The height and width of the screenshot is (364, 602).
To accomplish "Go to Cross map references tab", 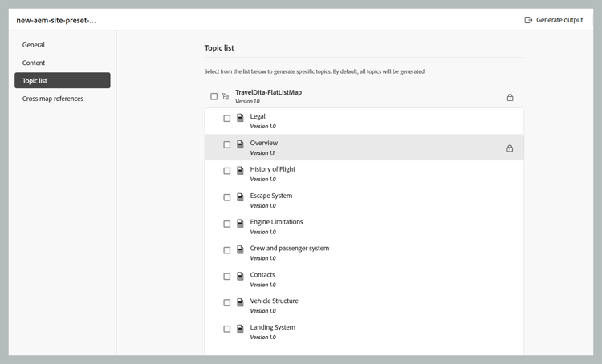I will coord(53,99).
